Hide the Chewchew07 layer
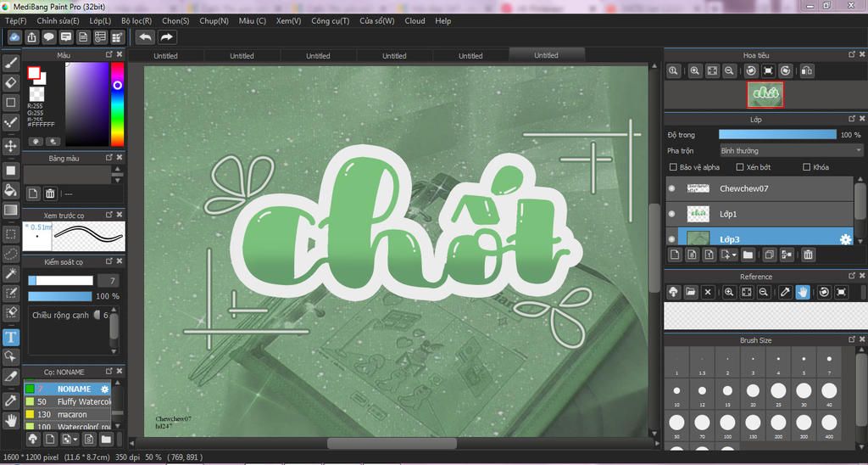Viewport: 868px width, 465px height. click(672, 188)
